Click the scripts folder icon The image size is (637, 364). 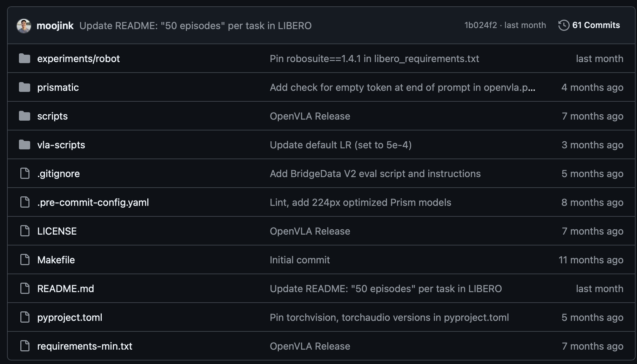click(x=25, y=116)
